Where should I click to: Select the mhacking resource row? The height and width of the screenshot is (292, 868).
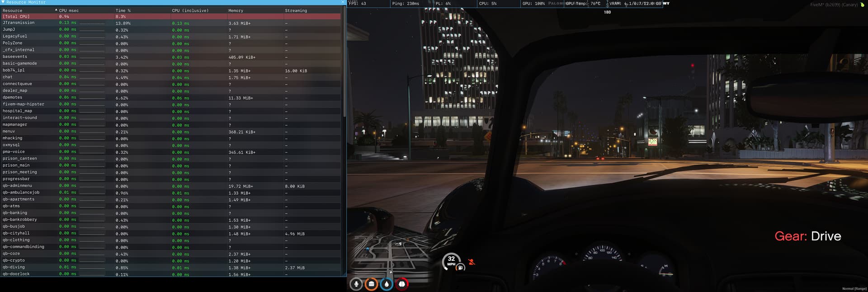click(x=171, y=138)
